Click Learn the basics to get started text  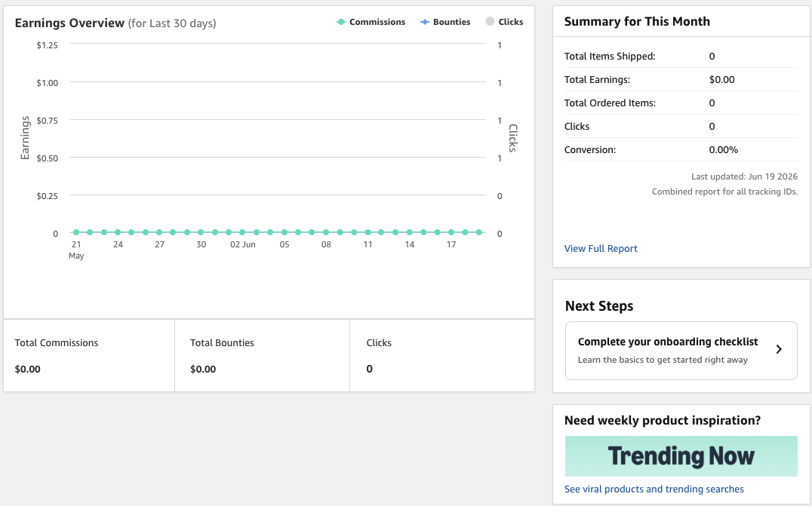[663, 360]
